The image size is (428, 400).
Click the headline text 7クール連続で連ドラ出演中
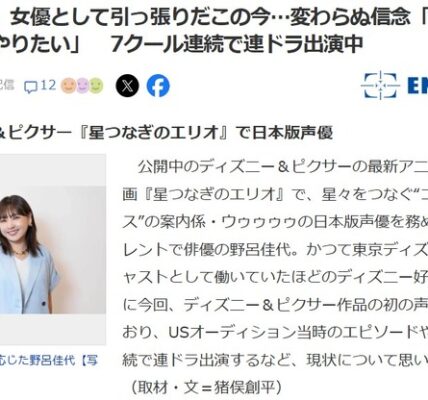(236, 44)
